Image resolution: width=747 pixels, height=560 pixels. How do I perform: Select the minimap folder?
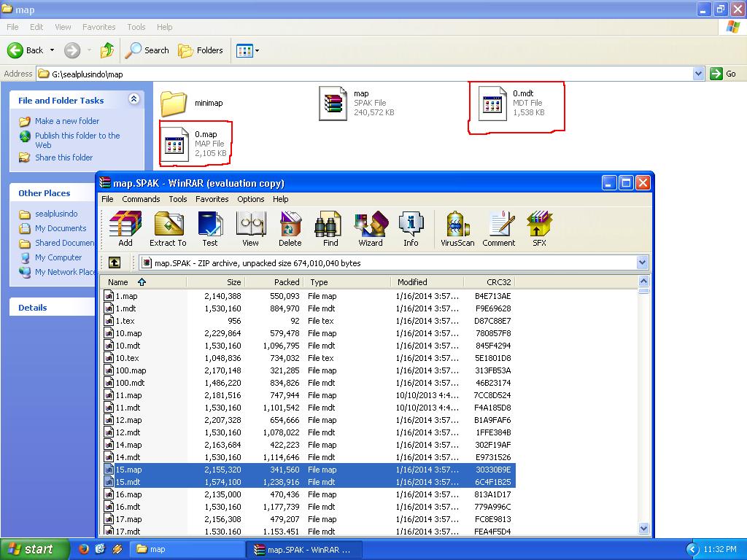[x=192, y=103]
